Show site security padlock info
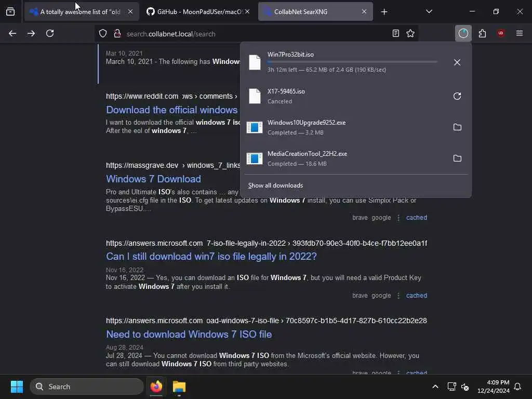The width and height of the screenshot is (532, 399). pos(117,33)
